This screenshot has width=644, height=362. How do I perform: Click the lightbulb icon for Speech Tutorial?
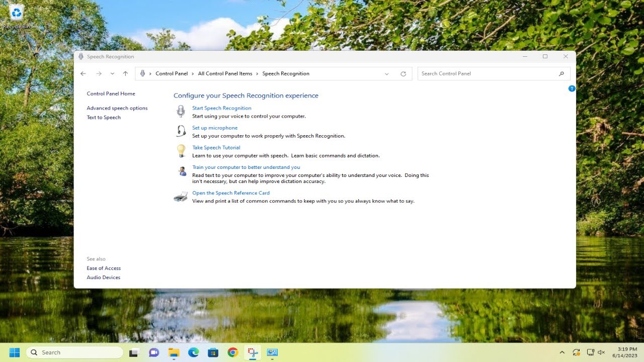point(181,151)
